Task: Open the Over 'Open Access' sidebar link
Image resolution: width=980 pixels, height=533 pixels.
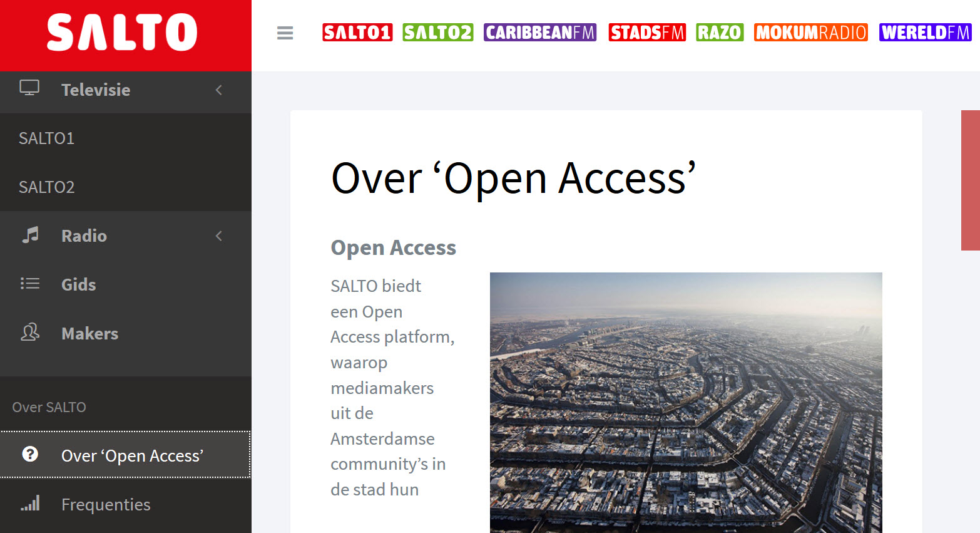Action: click(126, 455)
